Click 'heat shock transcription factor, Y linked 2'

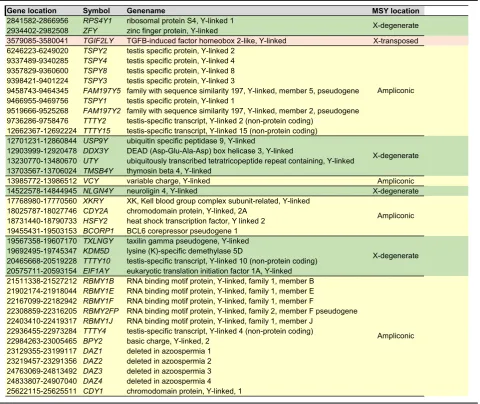pyautogui.click(x=196, y=221)
